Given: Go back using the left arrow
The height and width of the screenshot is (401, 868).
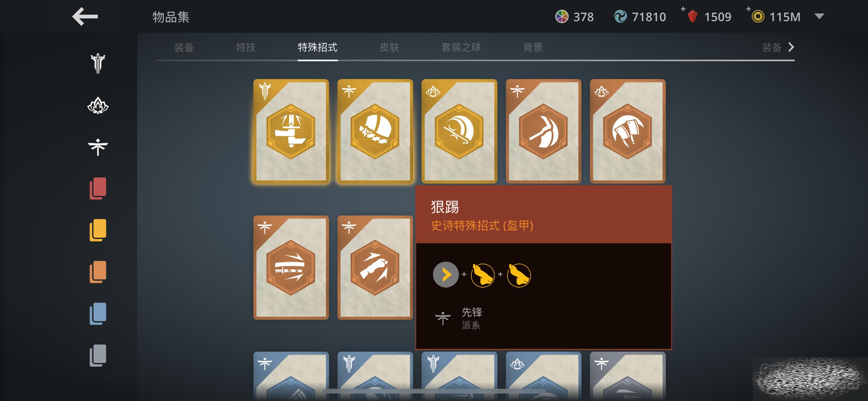Looking at the screenshot, I should 85,17.
